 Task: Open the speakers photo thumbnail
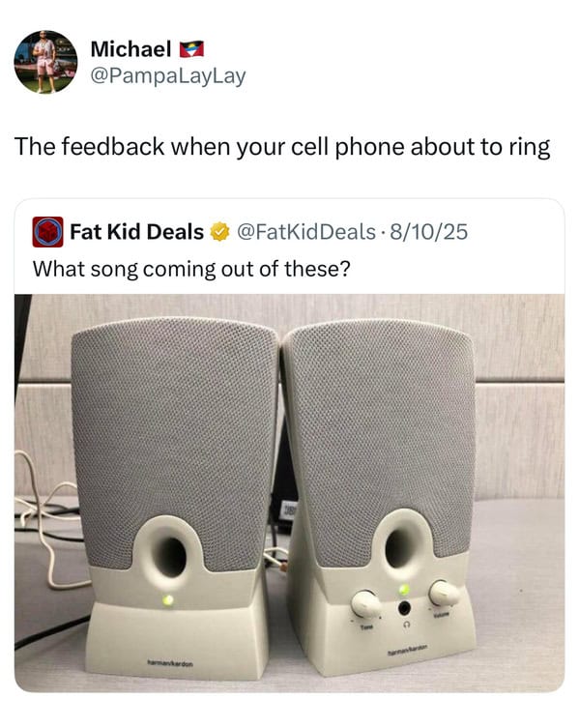289,493
